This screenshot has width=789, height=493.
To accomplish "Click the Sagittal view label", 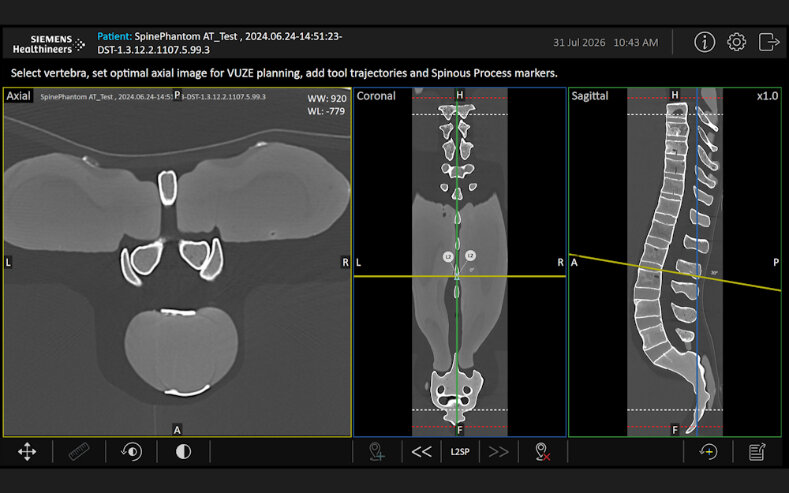I will click(x=590, y=96).
